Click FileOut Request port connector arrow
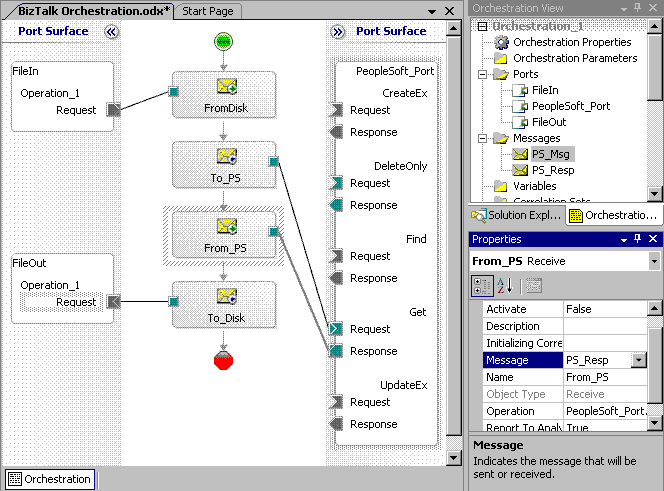 113,302
